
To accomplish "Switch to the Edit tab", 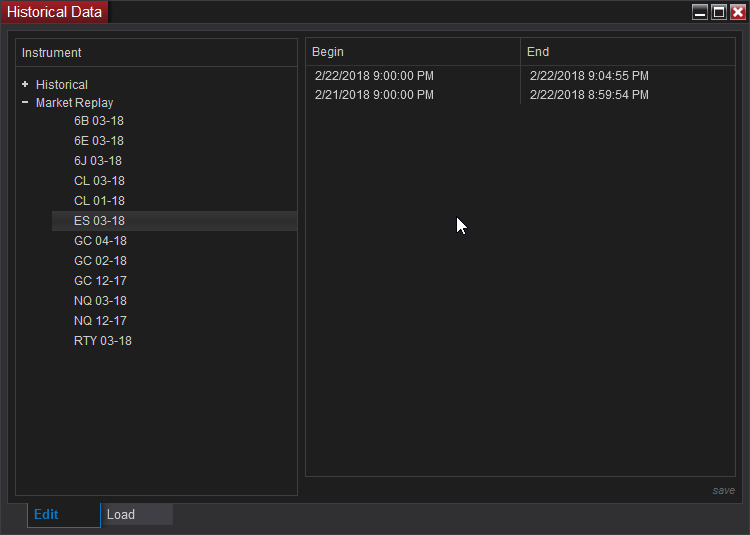I will [x=64, y=514].
